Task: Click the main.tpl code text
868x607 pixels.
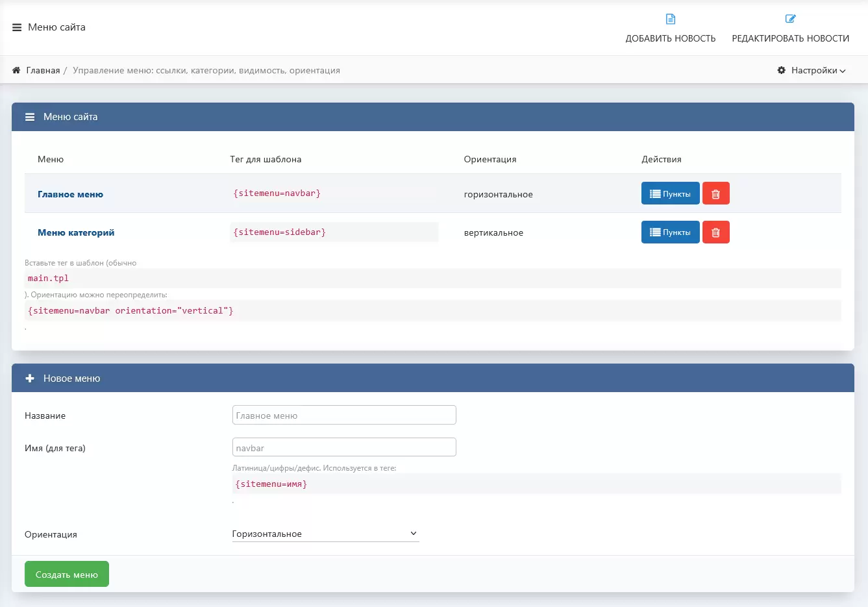Action: 48,278
